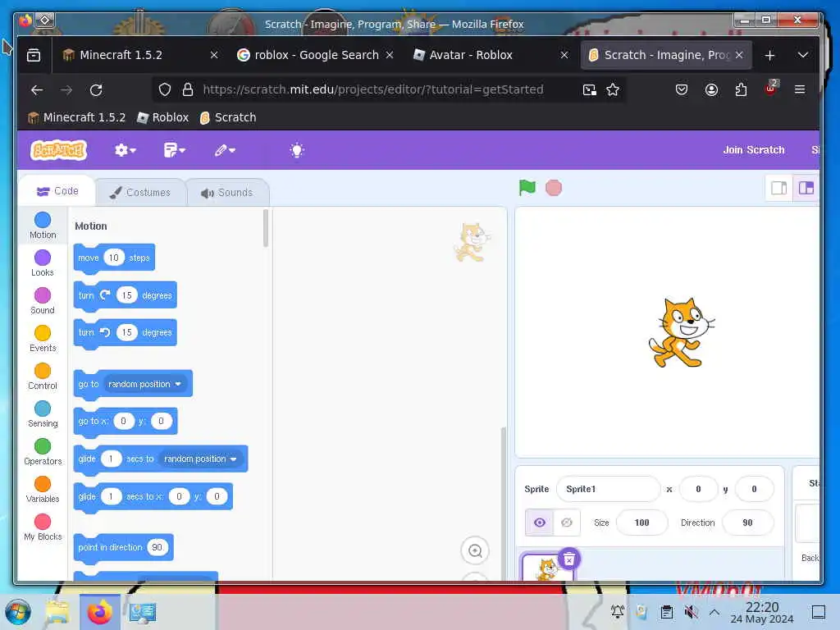The image size is (840, 630).
Task: Select the Operators block category
Action: (x=43, y=452)
